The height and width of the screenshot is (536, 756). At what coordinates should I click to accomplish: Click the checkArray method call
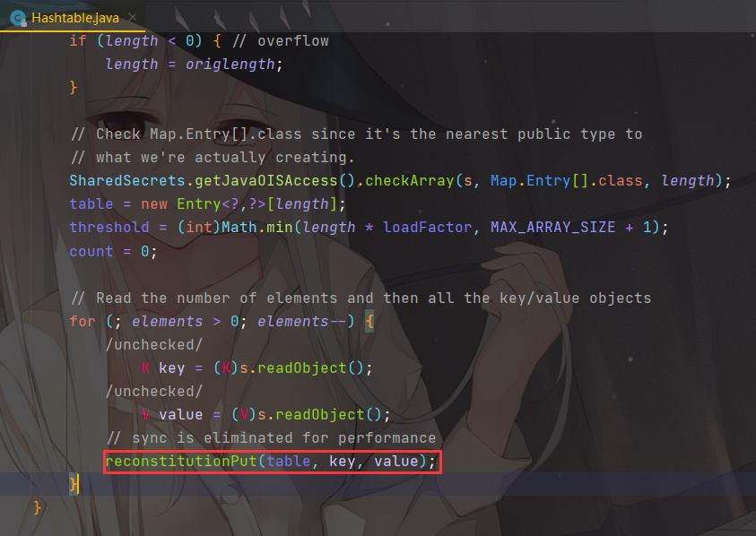click(x=409, y=181)
